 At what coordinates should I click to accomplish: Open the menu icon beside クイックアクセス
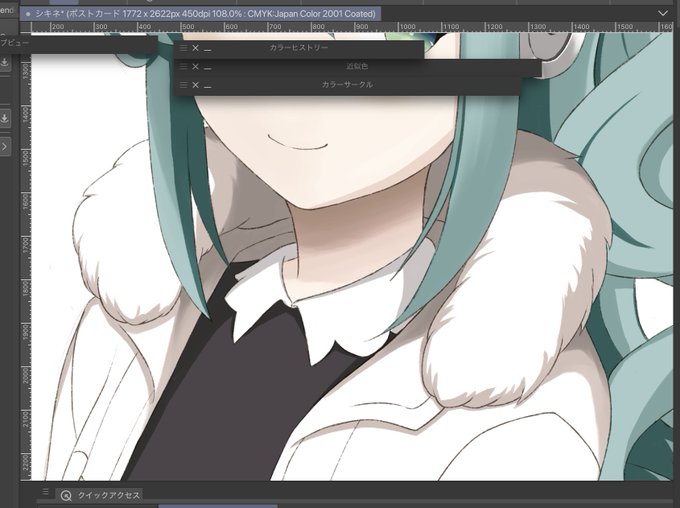coord(46,492)
